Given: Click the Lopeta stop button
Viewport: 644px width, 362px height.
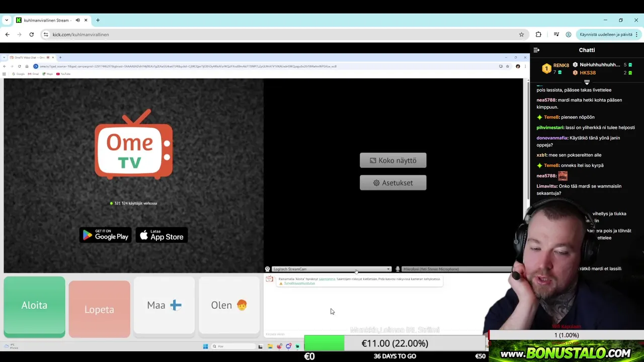Looking at the screenshot, I should [x=99, y=309].
